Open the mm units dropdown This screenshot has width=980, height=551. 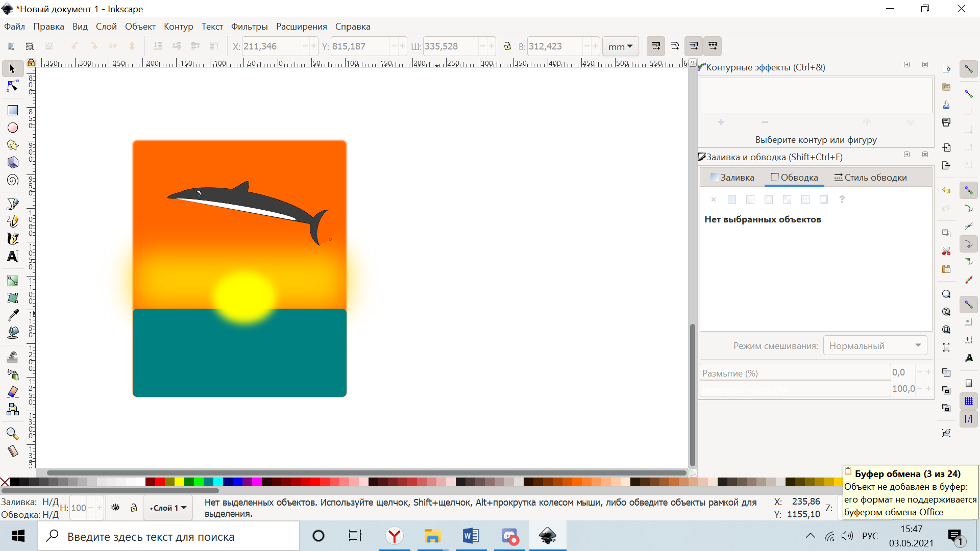(x=621, y=46)
